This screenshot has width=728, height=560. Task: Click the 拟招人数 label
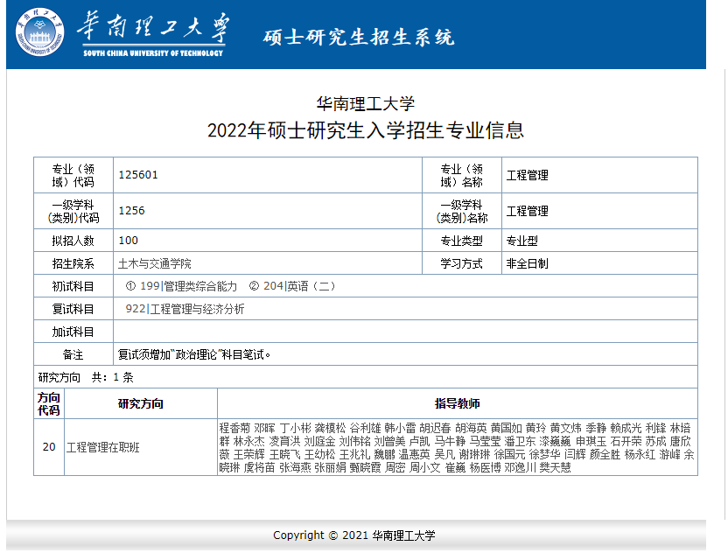tap(73, 241)
